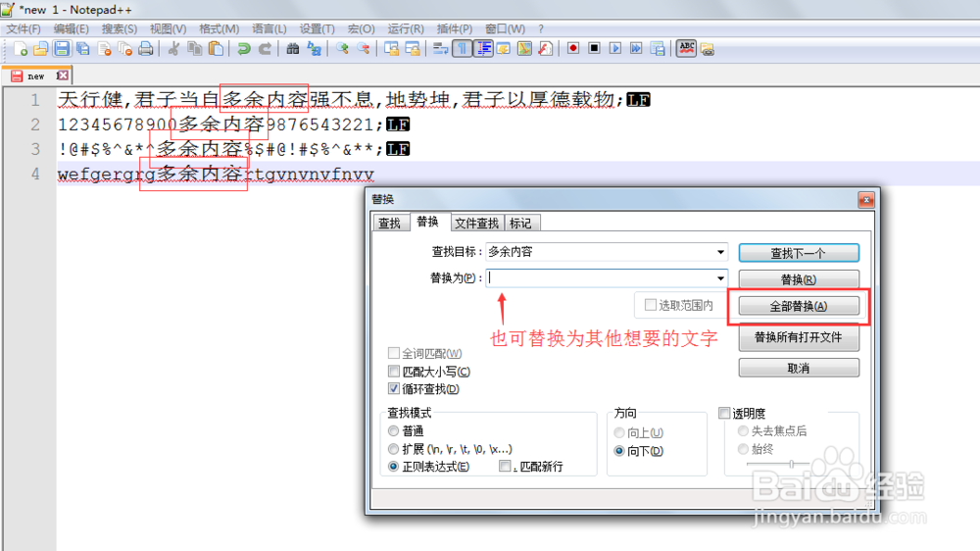Enable the 透明度 checkbox
Screen dimensions: 980x551
pyautogui.click(x=724, y=413)
